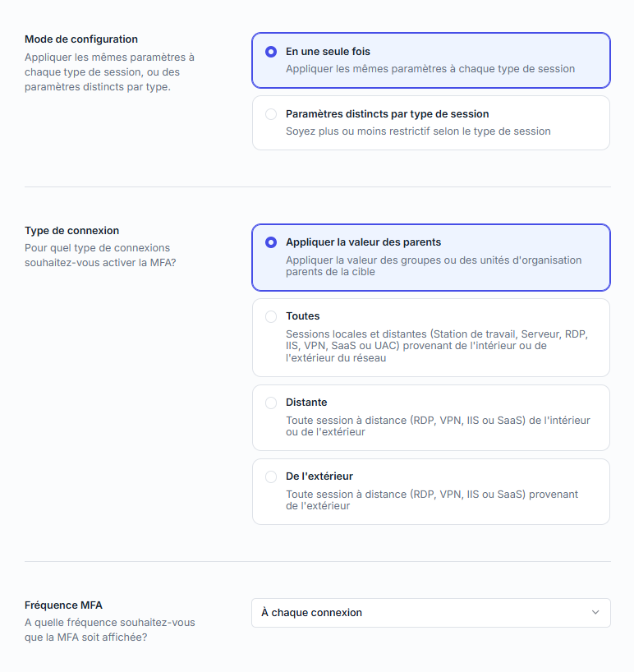Image resolution: width=634 pixels, height=672 pixels.
Task: Select the "En une seule fois" radio button
Action: click(271, 52)
